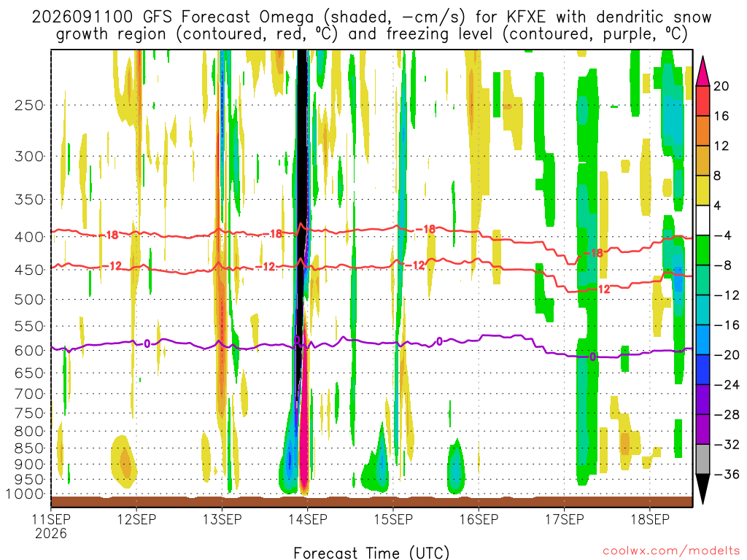Screen dimensions: 747x560
Task: Select the black bottom arrow of color legend
Action: tap(703, 489)
